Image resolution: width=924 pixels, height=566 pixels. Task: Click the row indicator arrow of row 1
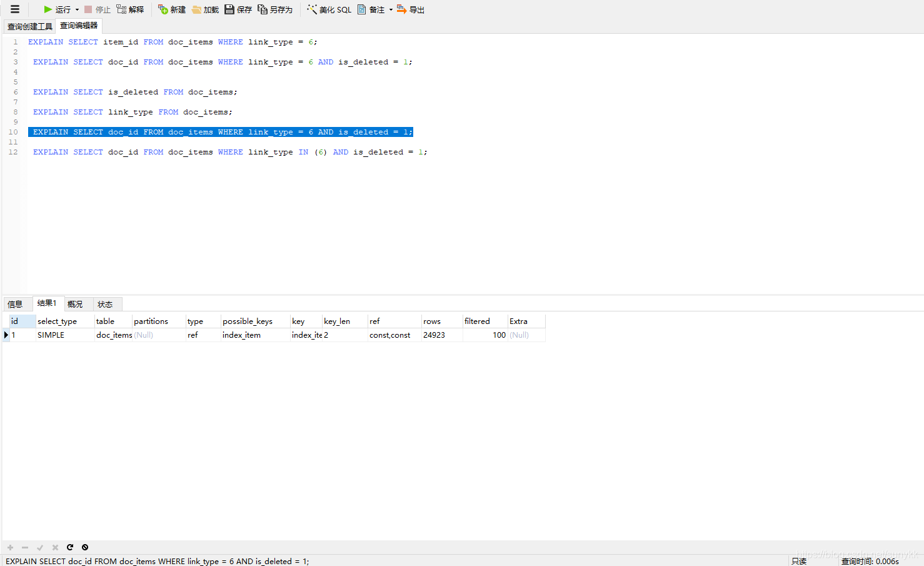tap(6, 335)
